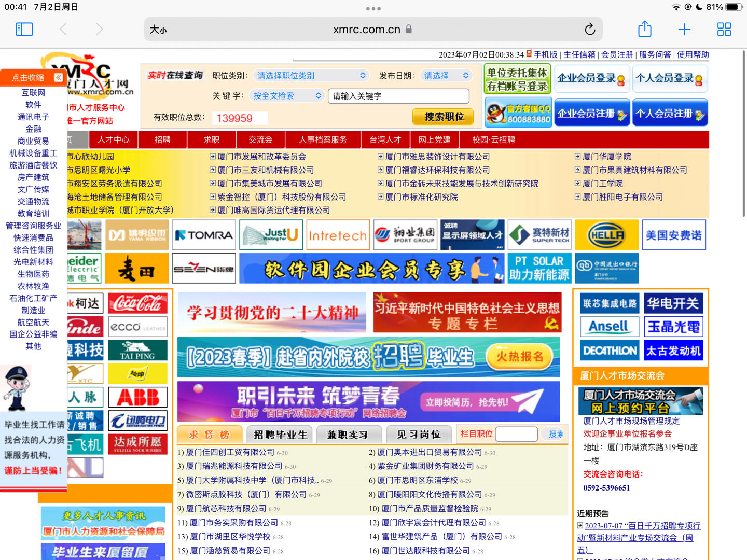Open the 官方客服QQ penguin banner
Viewport: 747px width, 560px height.
518,113
